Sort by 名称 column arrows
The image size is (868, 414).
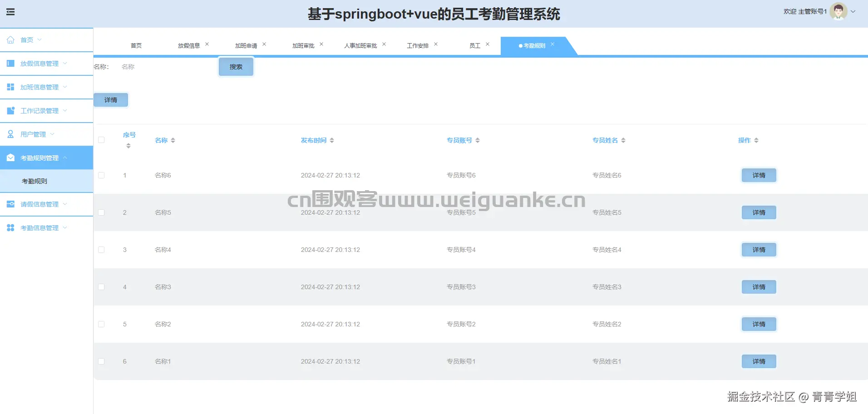point(173,141)
